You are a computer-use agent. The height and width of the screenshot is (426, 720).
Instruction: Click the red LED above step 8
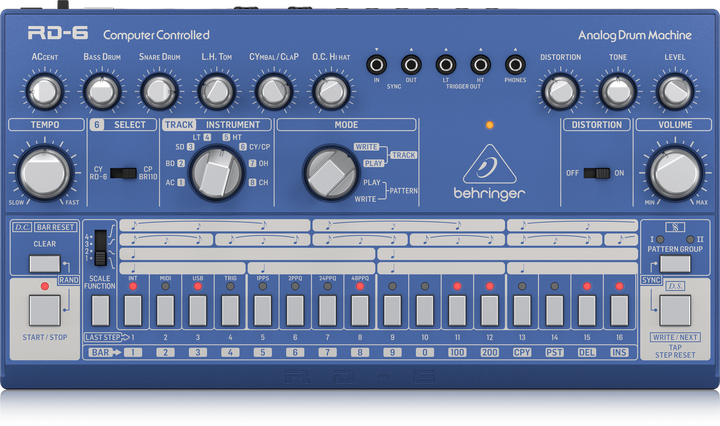click(360, 286)
